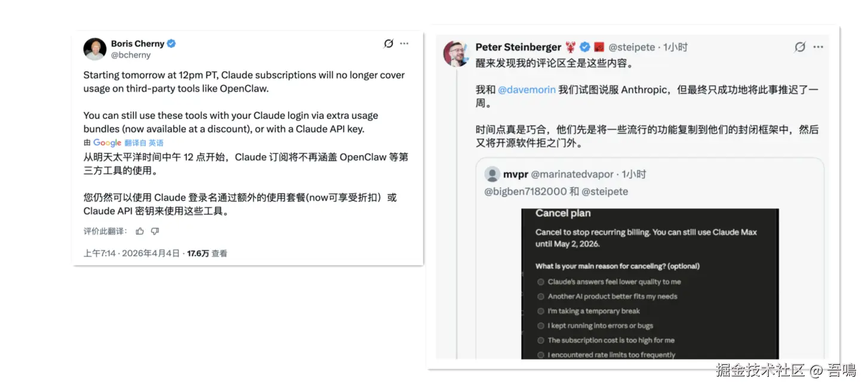Click the @bcherny handle

131,55
